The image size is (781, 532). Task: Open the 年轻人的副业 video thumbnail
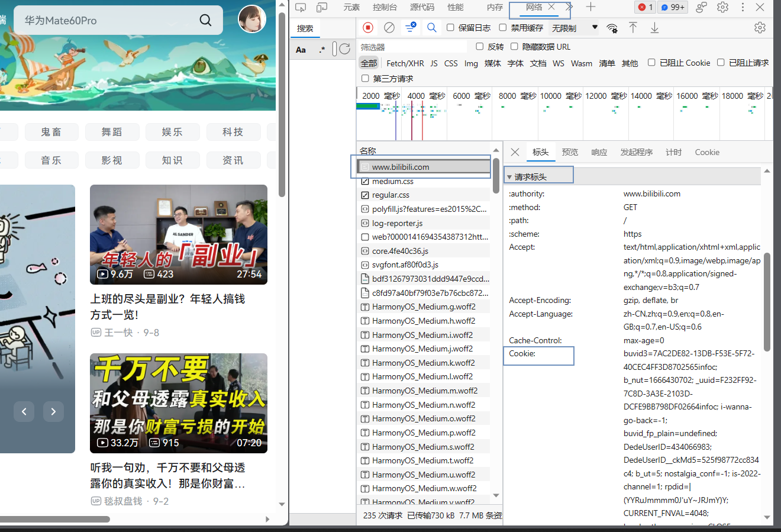pos(179,234)
